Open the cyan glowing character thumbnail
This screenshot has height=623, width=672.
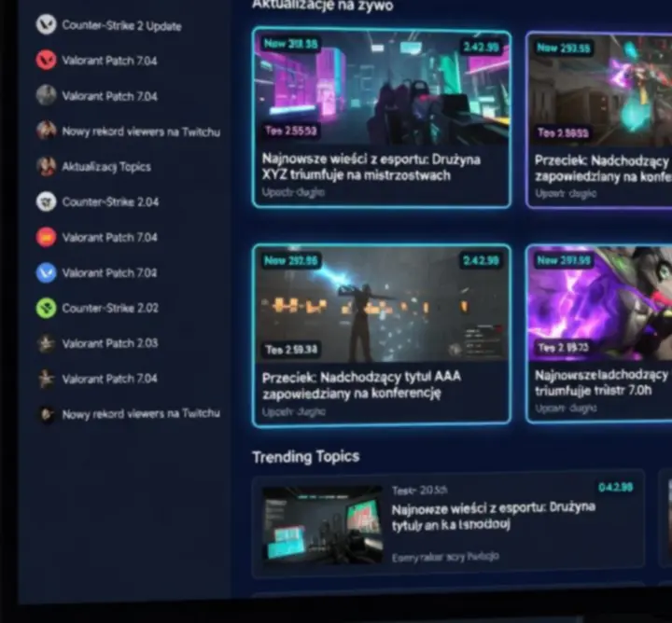(x=600, y=91)
